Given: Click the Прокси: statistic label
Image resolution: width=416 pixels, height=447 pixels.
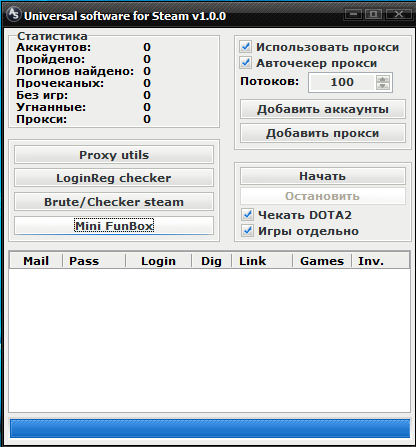Looking at the screenshot, I should (41, 119).
